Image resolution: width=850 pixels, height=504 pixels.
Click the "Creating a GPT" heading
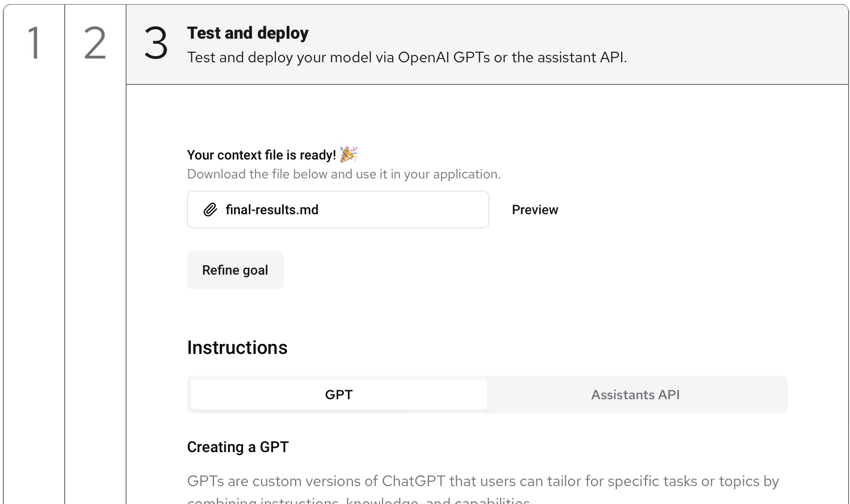(238, 447)
